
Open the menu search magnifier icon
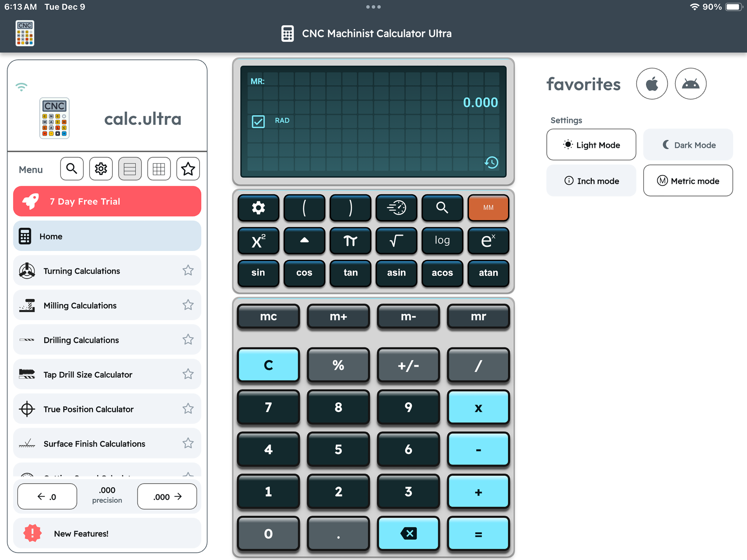point(72,168)
